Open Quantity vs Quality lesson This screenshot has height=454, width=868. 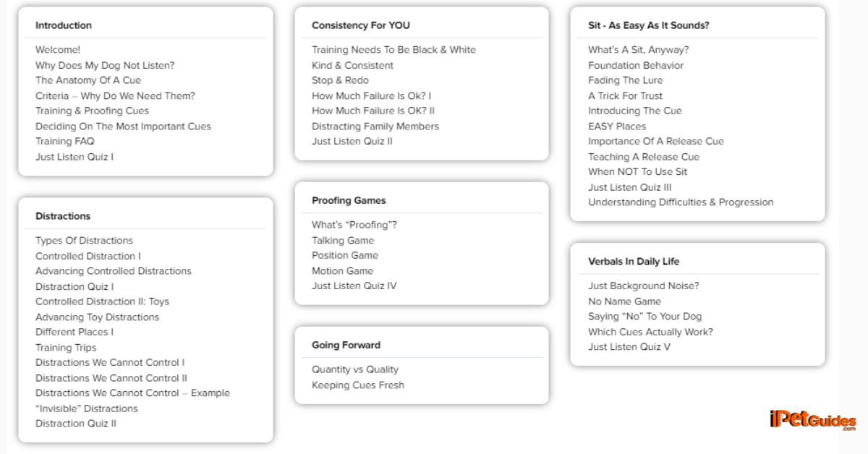[355, 369]
